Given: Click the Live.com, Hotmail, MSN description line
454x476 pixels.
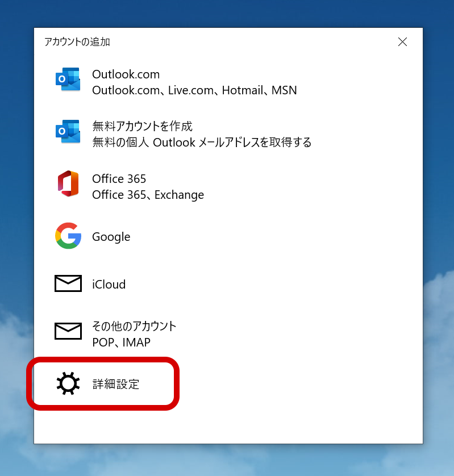Looking at the screenshot, I should 194,90.
